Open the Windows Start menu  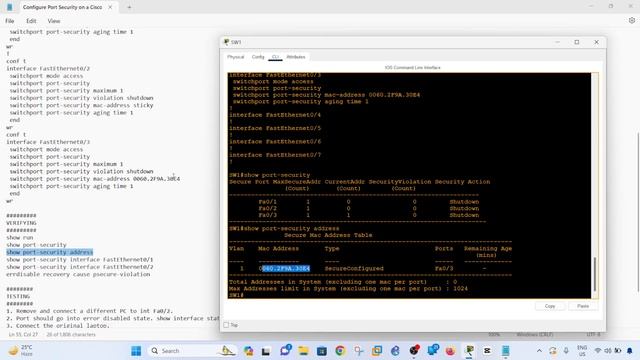coord(136,351)
